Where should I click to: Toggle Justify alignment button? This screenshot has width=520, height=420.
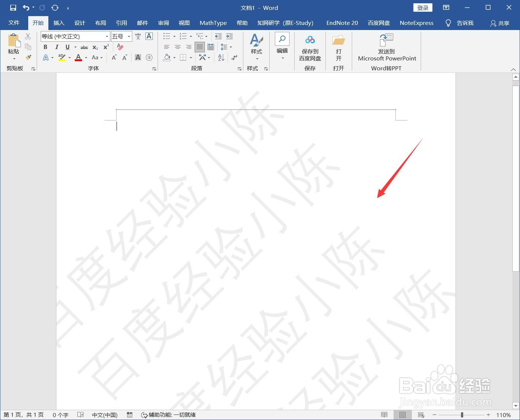[200, 47]
